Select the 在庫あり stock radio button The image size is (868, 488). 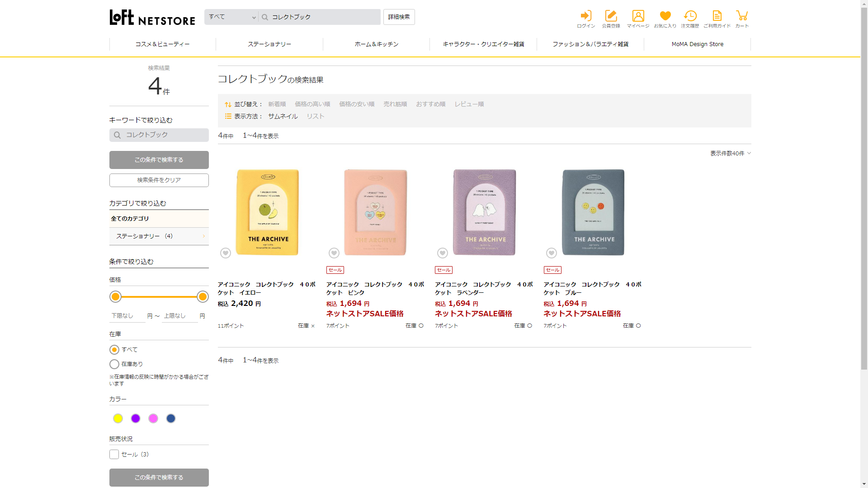coord(114,364)
